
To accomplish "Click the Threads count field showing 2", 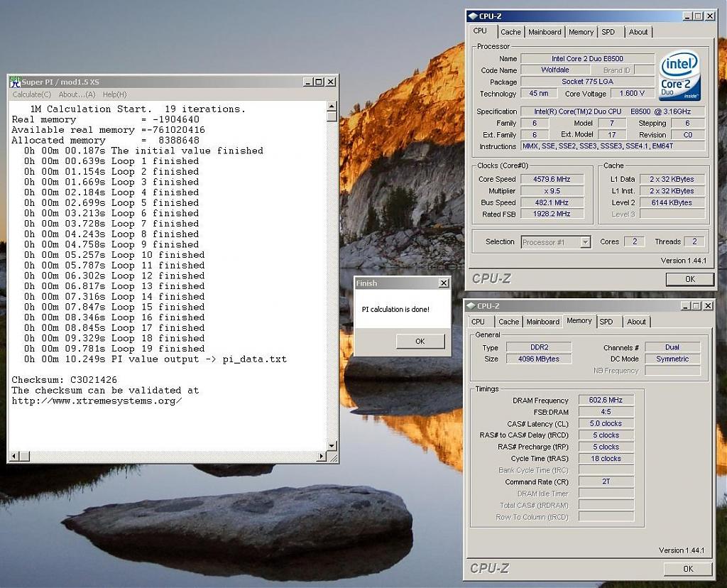I will click(694, 241).
